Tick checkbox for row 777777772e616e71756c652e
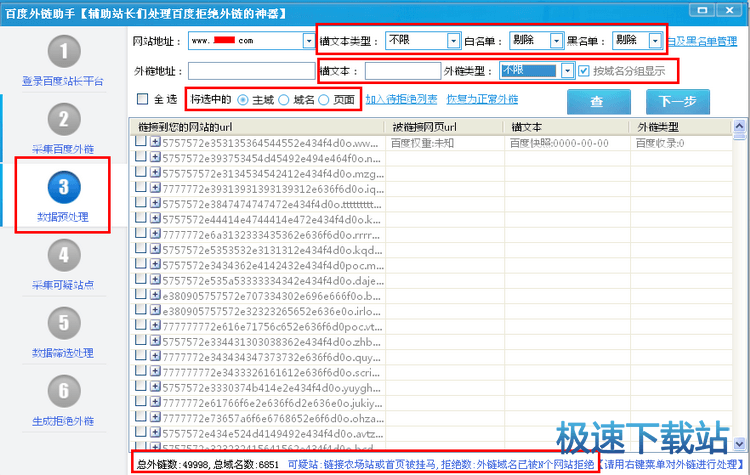Image resolution: width=750 pixels, height=475 pixels. (141, 325)
